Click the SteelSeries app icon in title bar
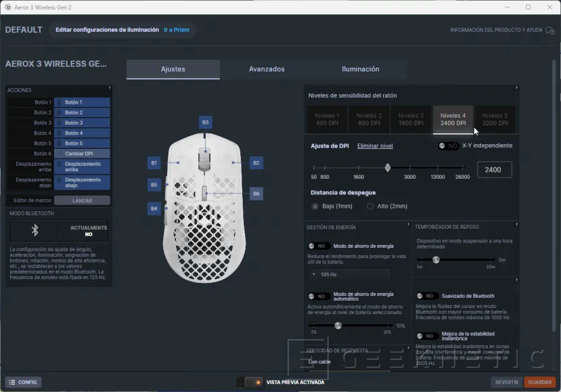Image resolution: width=561 pixels, height=392 pixels. point(8,7)
